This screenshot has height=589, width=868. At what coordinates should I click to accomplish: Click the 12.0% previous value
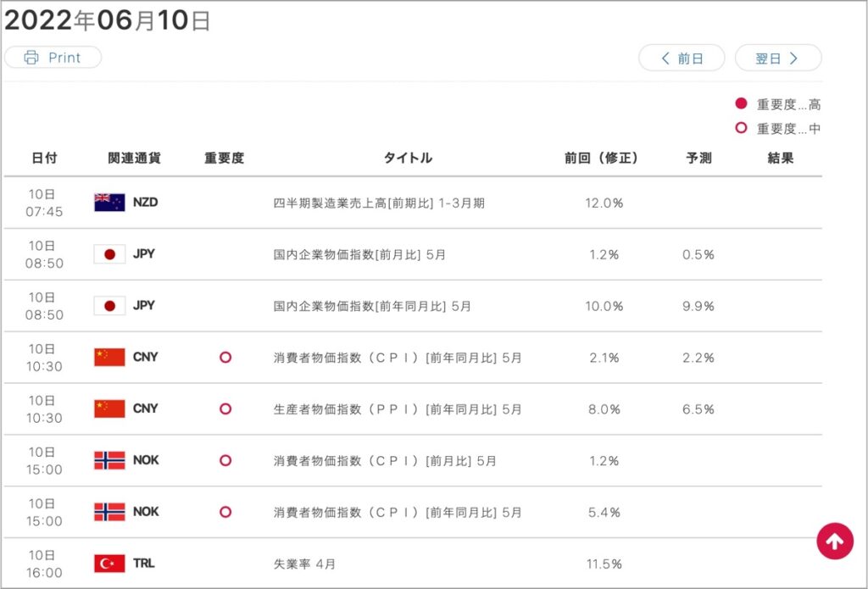(604, 203)
